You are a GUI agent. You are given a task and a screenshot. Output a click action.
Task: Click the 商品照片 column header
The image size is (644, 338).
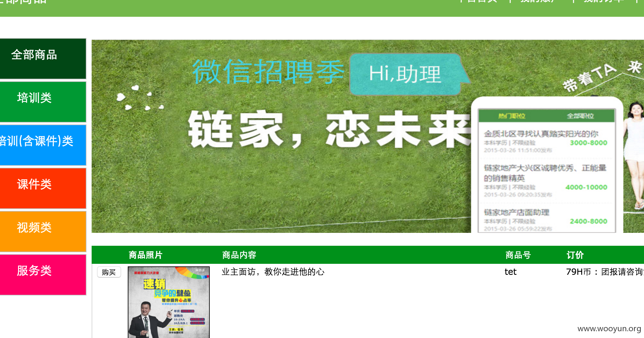146,255
